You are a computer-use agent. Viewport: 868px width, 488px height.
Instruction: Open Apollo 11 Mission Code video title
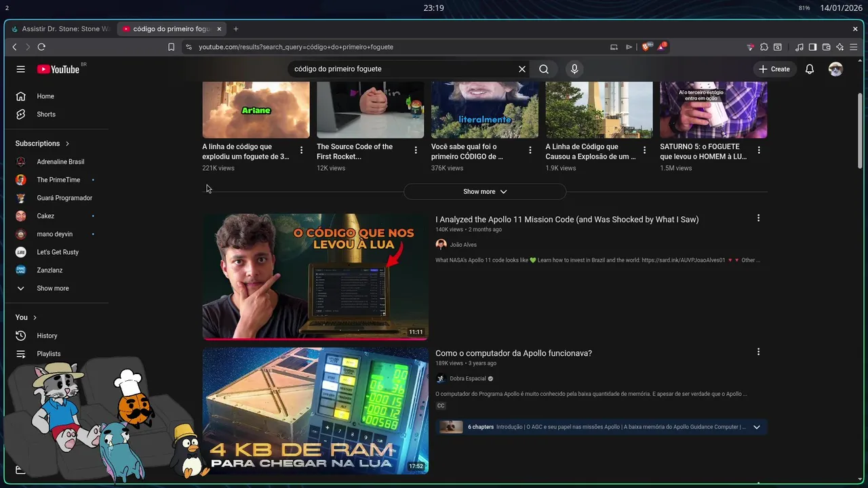[567, 220]
